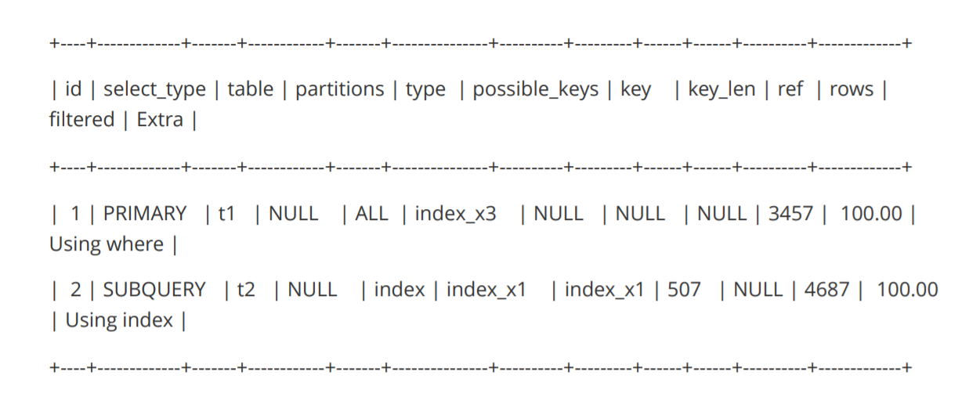Click the partitions header text
The image size is (980, 415).
click(x=340, y=90)
